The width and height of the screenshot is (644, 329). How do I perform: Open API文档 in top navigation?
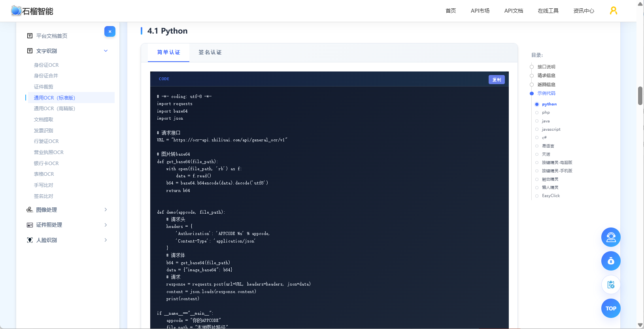coord(514,11)
